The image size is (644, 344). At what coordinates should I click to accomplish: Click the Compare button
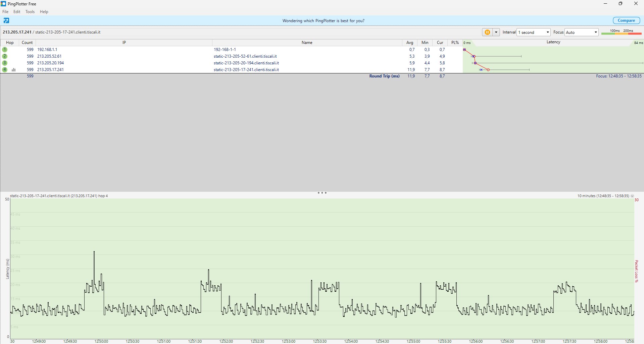(626, 20)
